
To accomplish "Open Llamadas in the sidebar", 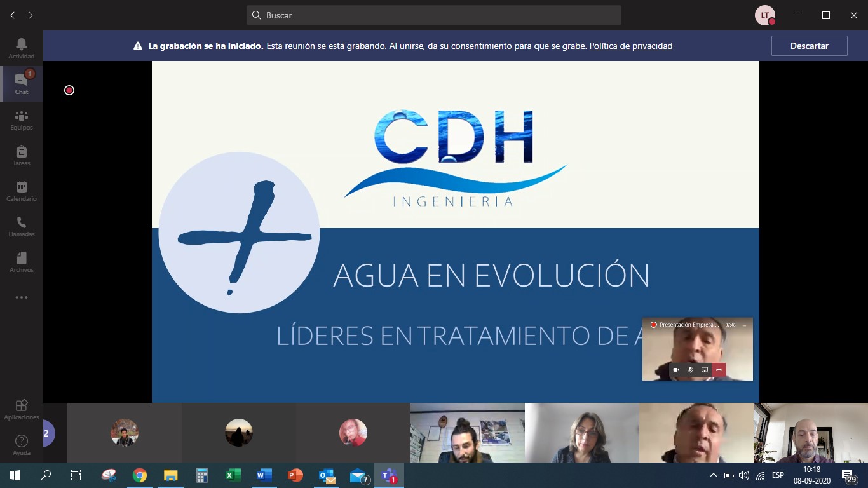I will tap(22, 226).
